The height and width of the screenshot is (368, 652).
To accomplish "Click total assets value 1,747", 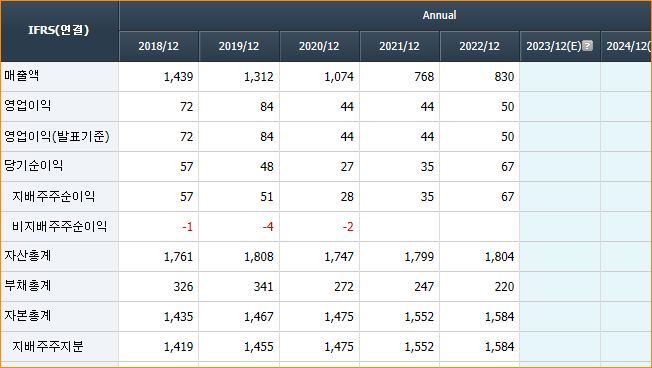I will (339, 257).
